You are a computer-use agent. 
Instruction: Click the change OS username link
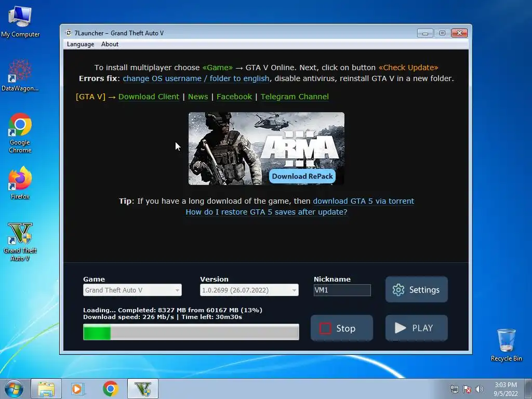(196, 78)
